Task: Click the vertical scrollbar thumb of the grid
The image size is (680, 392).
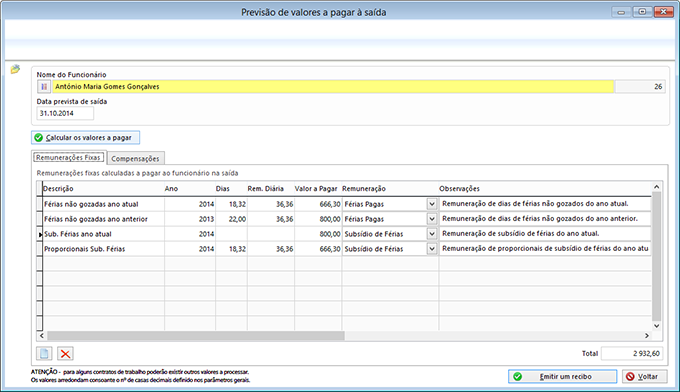Action: 657,256
